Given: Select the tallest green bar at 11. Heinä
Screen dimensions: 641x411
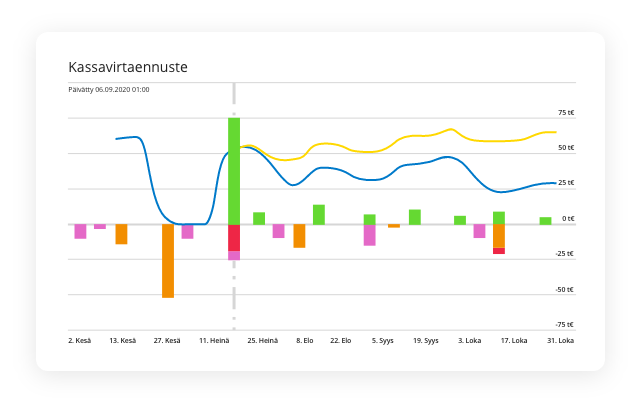Looking at the screenshot, I should click(234, 170).
